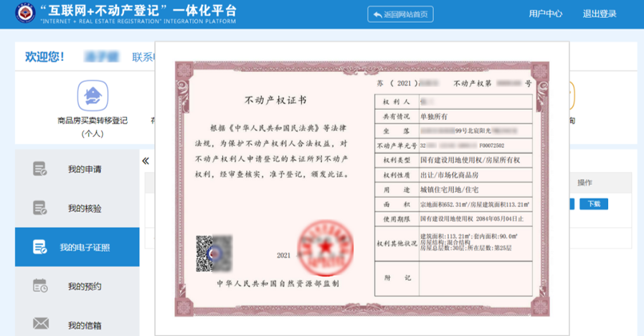Click the 面积 row label
Screen dimensions: 644x336
coord(397,204)
